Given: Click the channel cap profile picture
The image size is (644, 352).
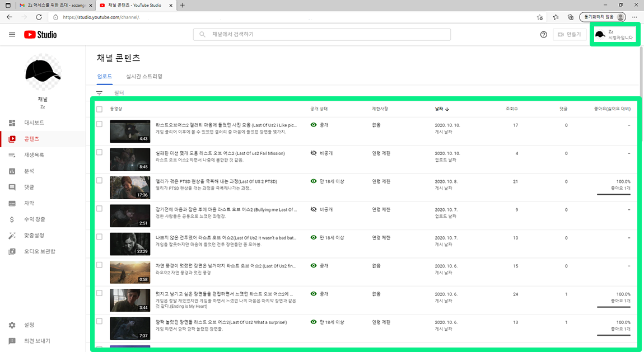Looking at the screenshot, I should pyautogui.click(x=43, y=72).
